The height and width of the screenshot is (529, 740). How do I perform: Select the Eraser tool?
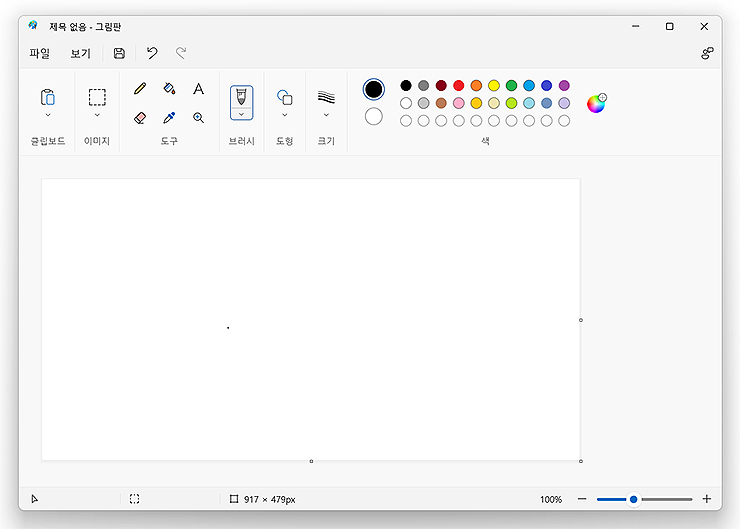click(140, 118)
